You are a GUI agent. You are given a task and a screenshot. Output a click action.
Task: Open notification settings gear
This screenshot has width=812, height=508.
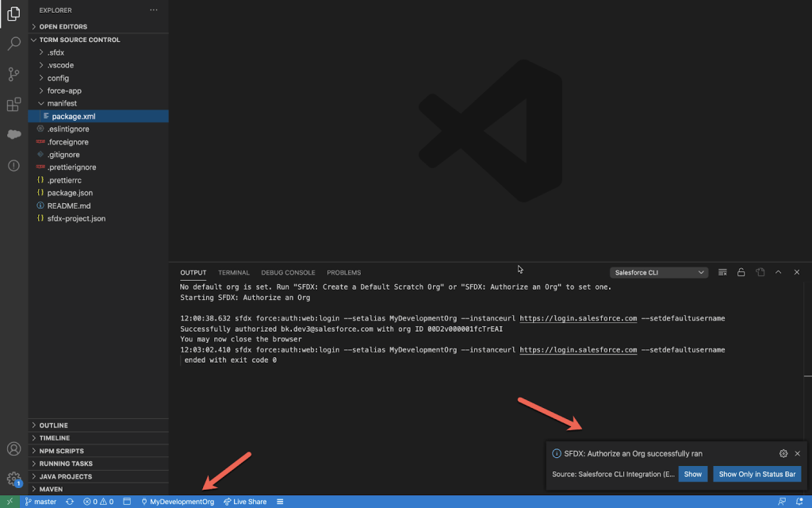783,453
